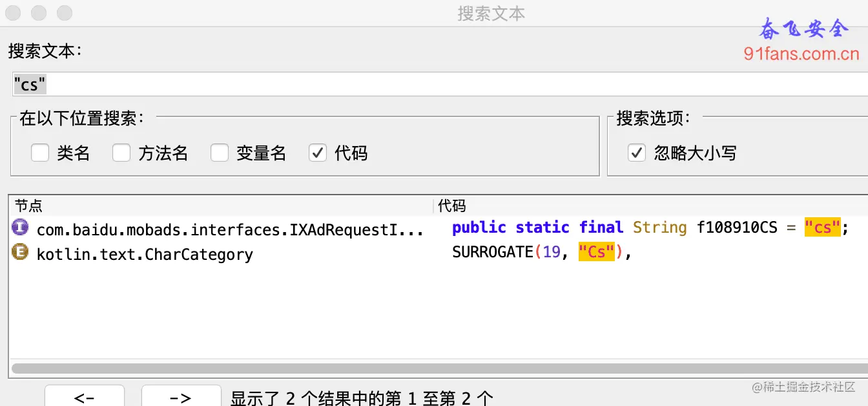Click the horizontal scrollbar under results
Screen dimensions: 868x406
440,368
